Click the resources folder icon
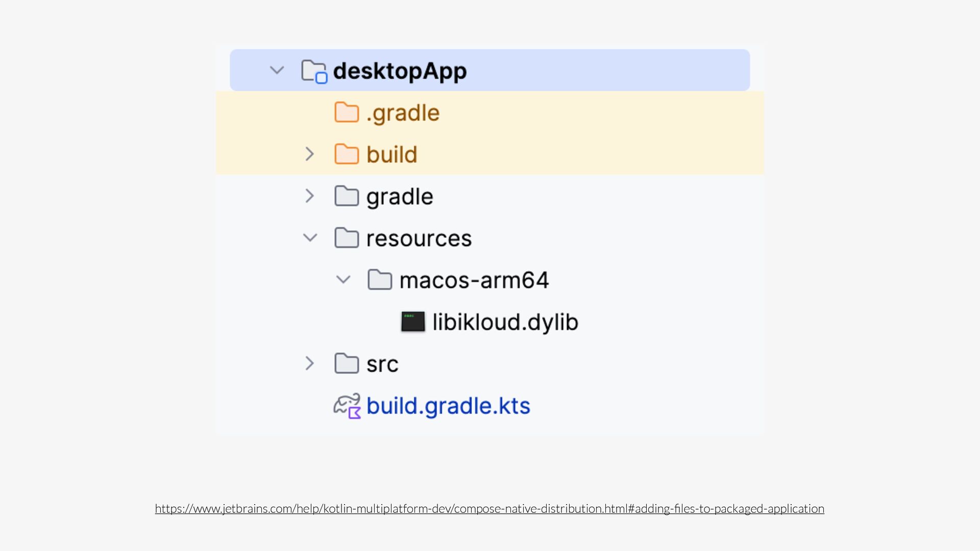Image resolution: width=980 pixels, height=551 pixels. pos(347,238)
